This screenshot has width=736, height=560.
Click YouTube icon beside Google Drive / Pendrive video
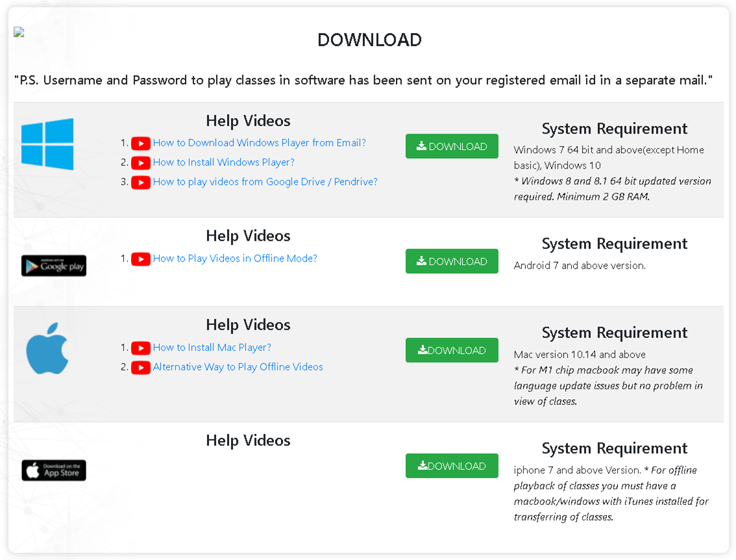point(141,182)
